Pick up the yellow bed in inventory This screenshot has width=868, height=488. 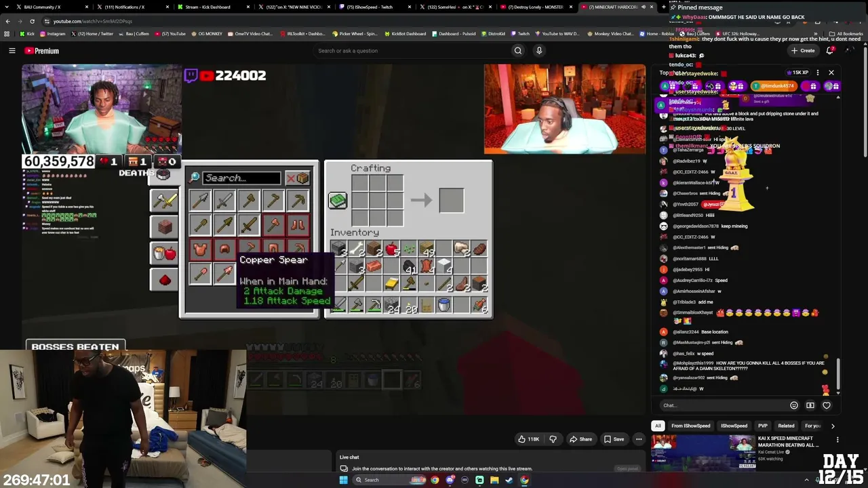[x=391, y=283]
